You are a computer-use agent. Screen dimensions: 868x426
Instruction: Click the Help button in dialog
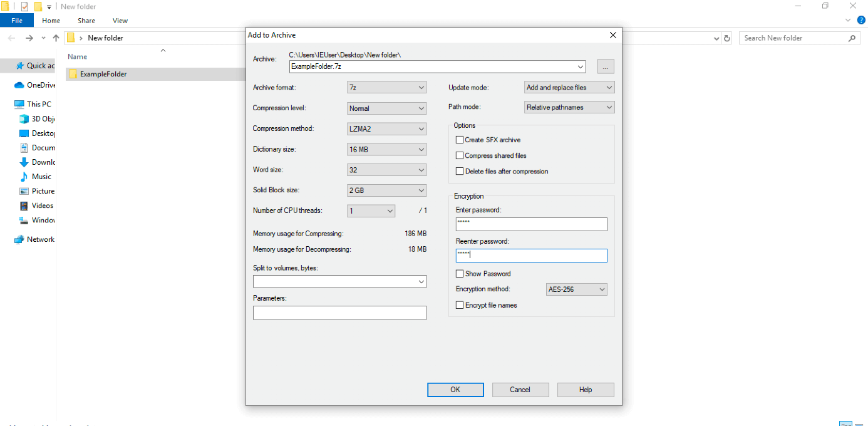click(586, 390)
